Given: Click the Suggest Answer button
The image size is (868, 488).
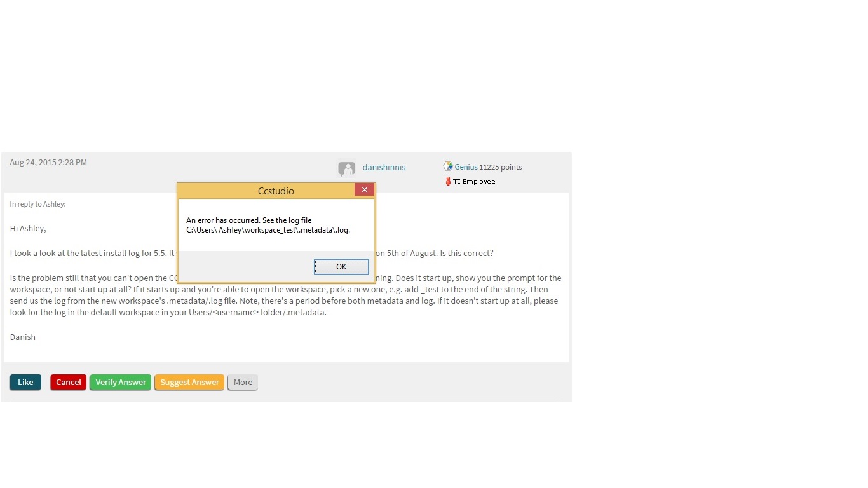Looking at the screenshot, I should 189,382.
